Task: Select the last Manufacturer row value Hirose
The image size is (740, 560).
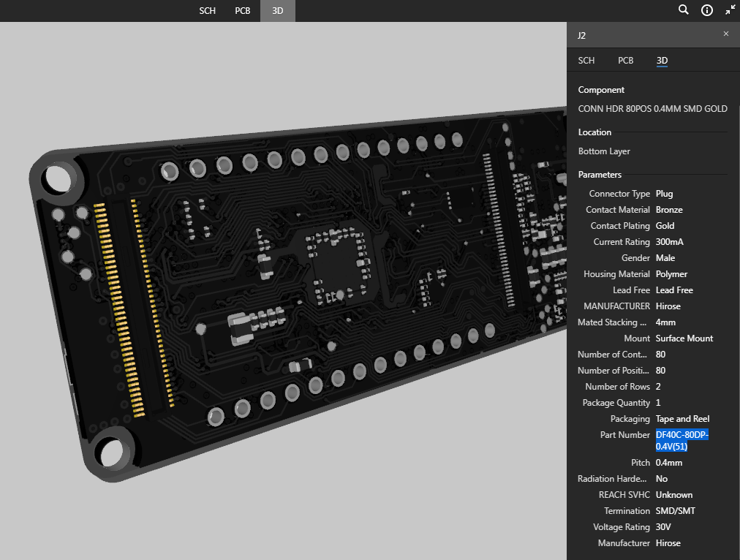Action: click(x=668, y=543)
